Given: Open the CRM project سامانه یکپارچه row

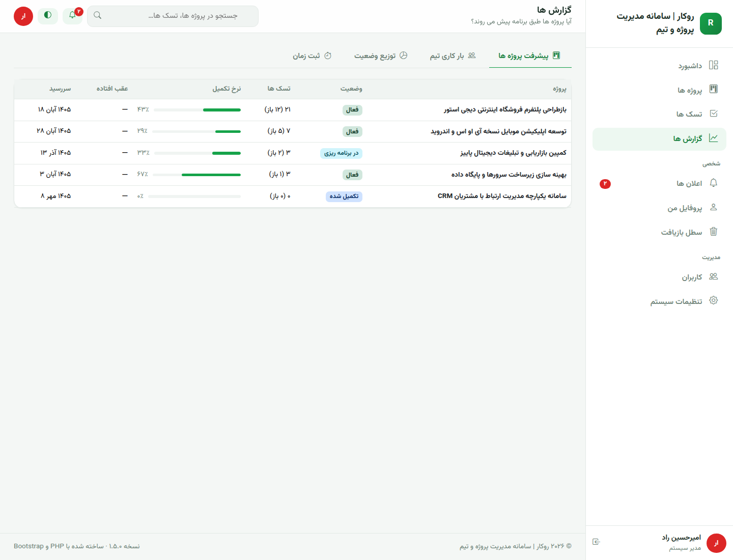Looking at the screenshot, I should click(x=293, y=196).
